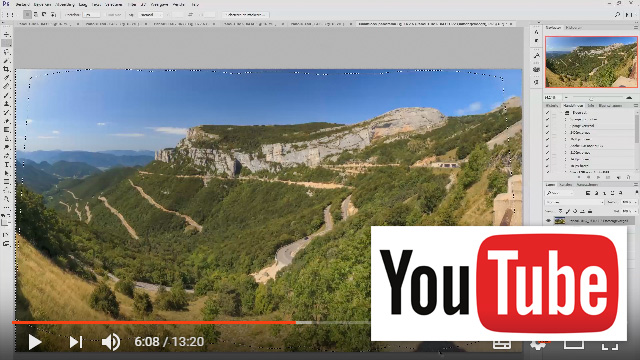Open the Filter menu in menu bar

point(133,4)
